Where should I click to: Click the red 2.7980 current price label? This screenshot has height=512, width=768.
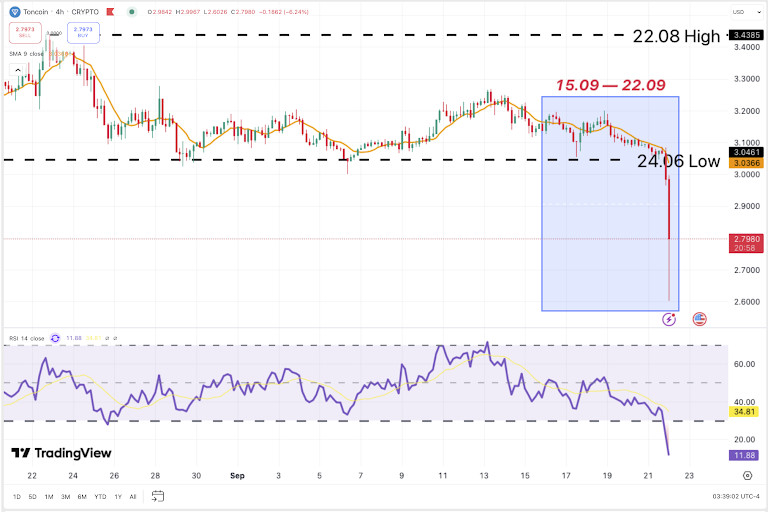746,243
